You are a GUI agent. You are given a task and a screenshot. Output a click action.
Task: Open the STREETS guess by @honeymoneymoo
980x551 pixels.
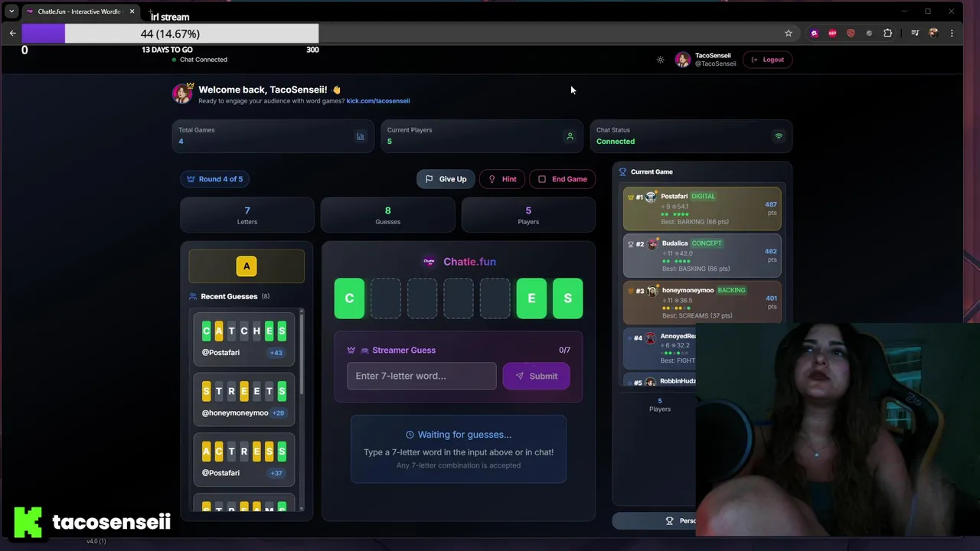[x=243, y=399]
